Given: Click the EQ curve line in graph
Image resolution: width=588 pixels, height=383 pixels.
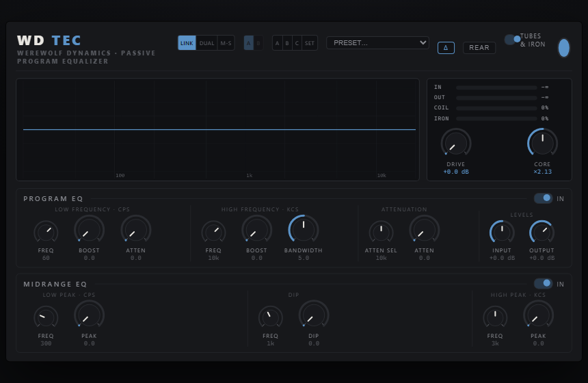Looking at the screenshot, I should [219, 129].
